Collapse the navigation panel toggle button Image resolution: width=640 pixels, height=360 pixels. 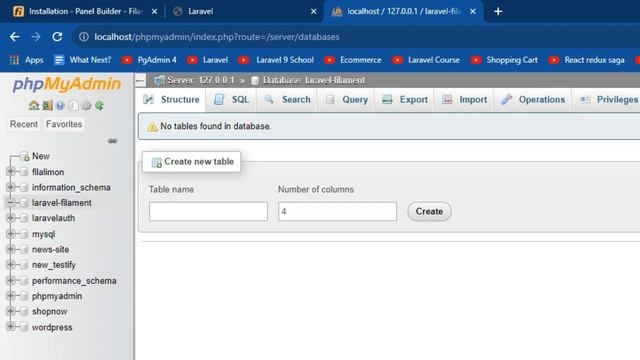pos(140,80)
